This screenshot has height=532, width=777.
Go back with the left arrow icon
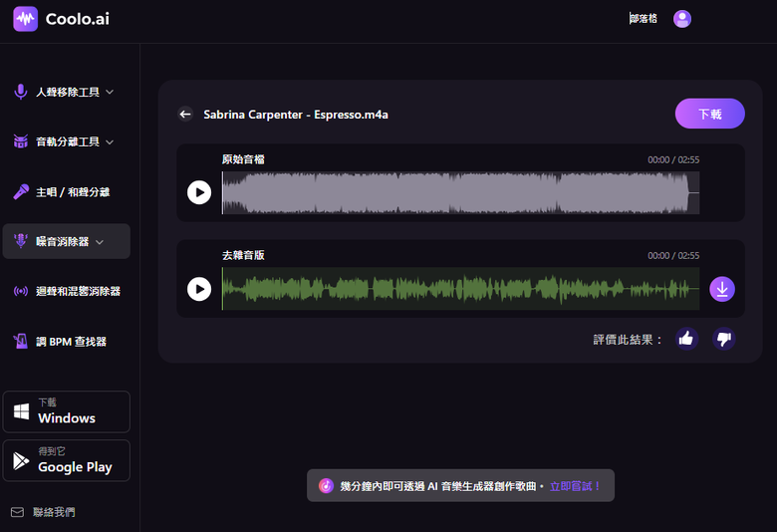click(x=185, y=115)
